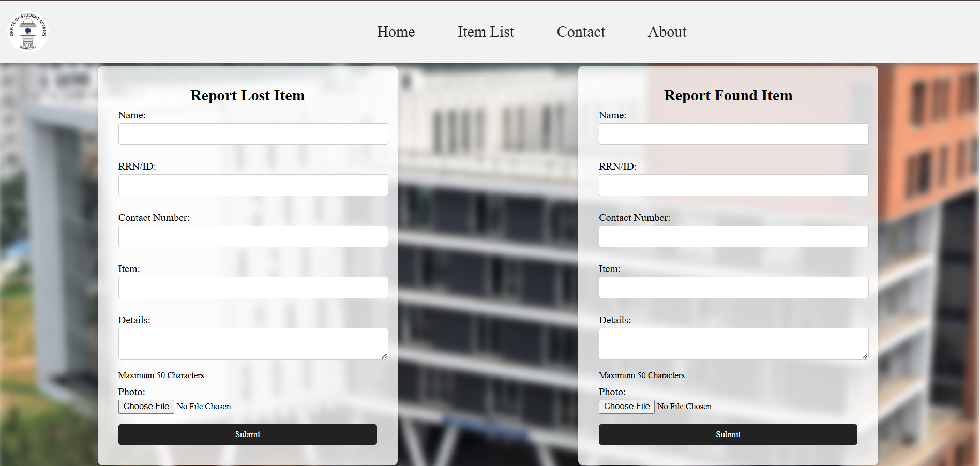Click the Office of Student Affairs logo
Viewport: 980px width, 466px height.
tap(28, 32)
